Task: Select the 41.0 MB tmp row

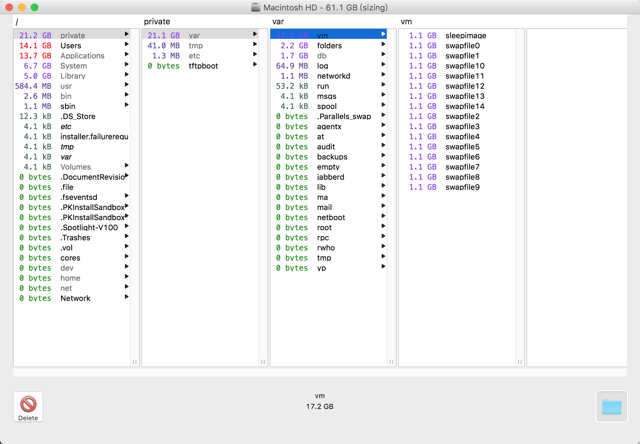Action: (200, 45)
